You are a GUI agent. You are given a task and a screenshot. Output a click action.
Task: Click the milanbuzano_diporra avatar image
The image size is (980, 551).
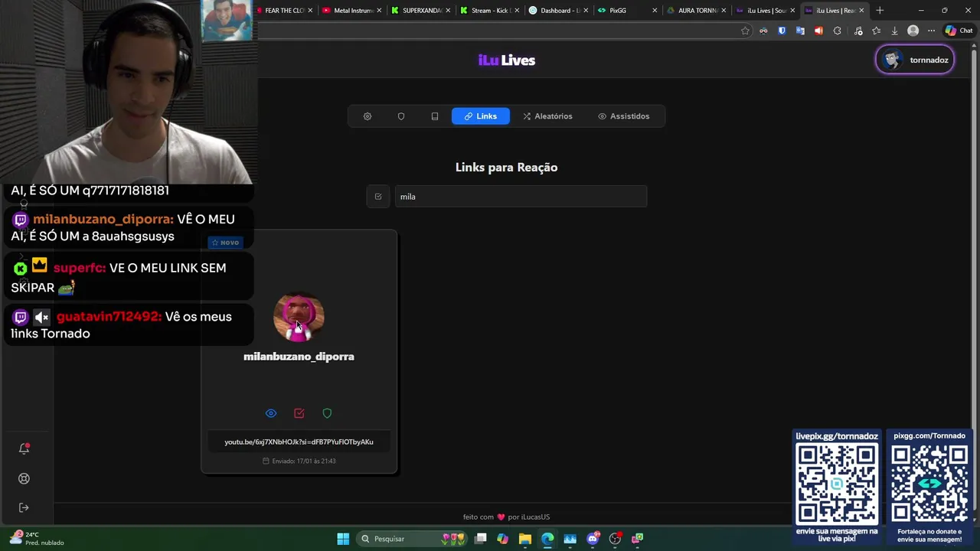pyautogui.click(x=299, y=317)
